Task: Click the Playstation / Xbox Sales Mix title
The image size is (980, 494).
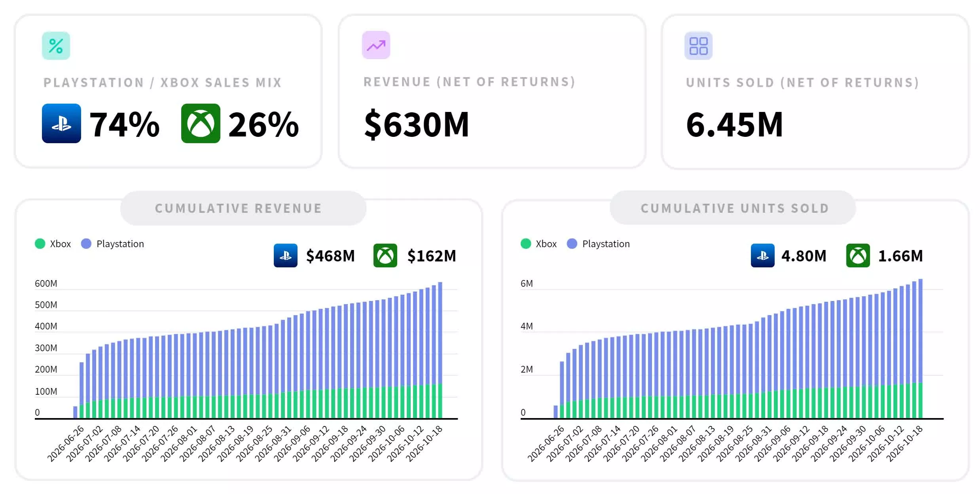Action: pos(163,82)
